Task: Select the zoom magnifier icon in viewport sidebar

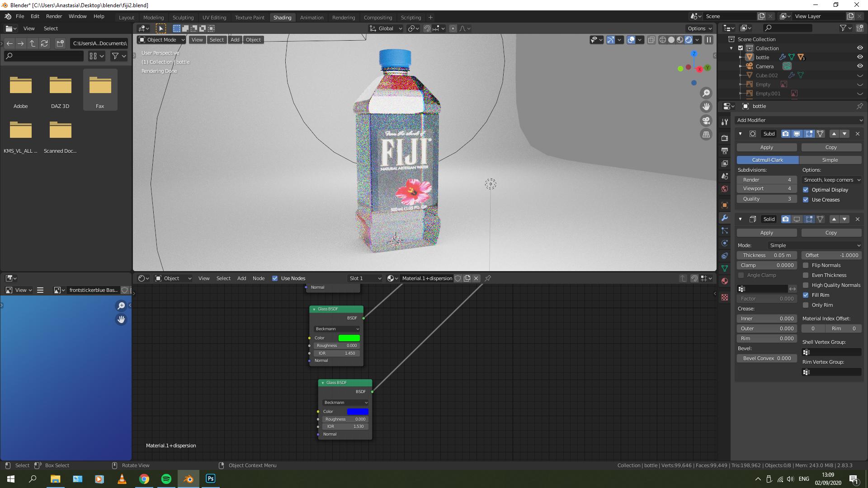Action: (x=706, y=93)
